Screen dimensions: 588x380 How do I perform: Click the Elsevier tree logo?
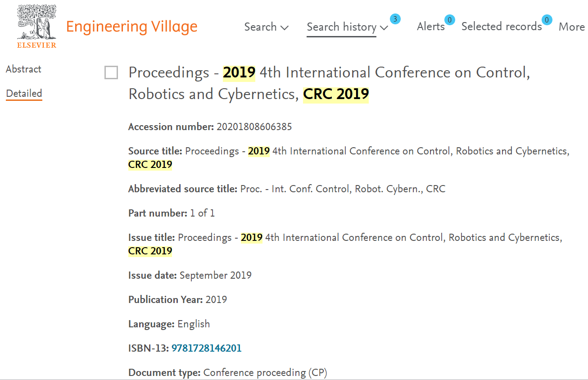(x=37, y=25)
